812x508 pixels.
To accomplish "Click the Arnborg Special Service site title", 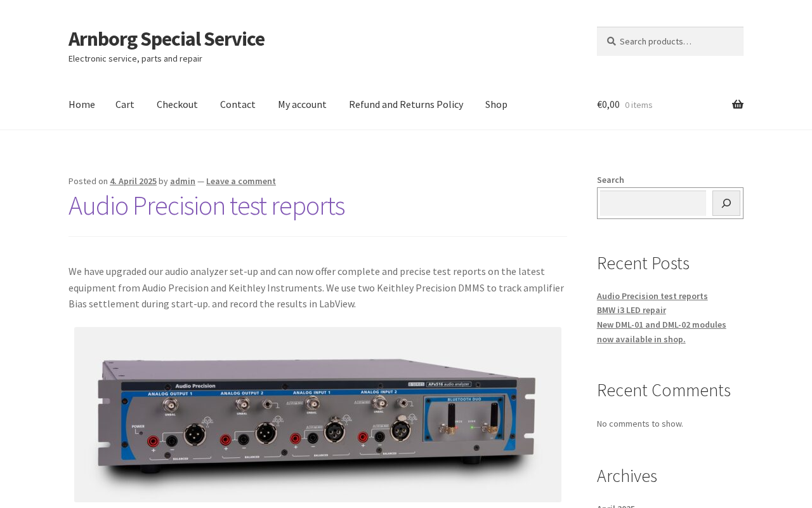I will [x=166, y=39].
